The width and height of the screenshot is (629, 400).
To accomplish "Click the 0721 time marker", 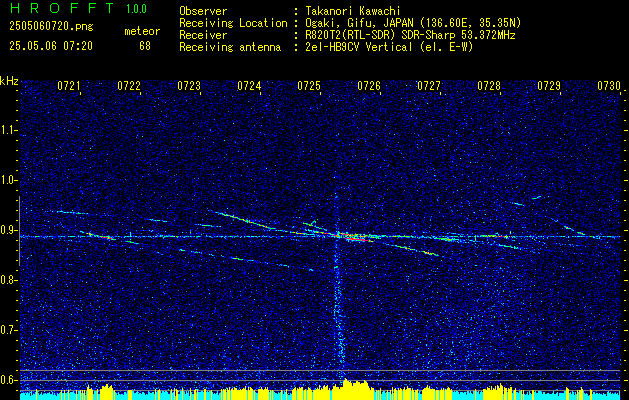I will tap(69, 85).
